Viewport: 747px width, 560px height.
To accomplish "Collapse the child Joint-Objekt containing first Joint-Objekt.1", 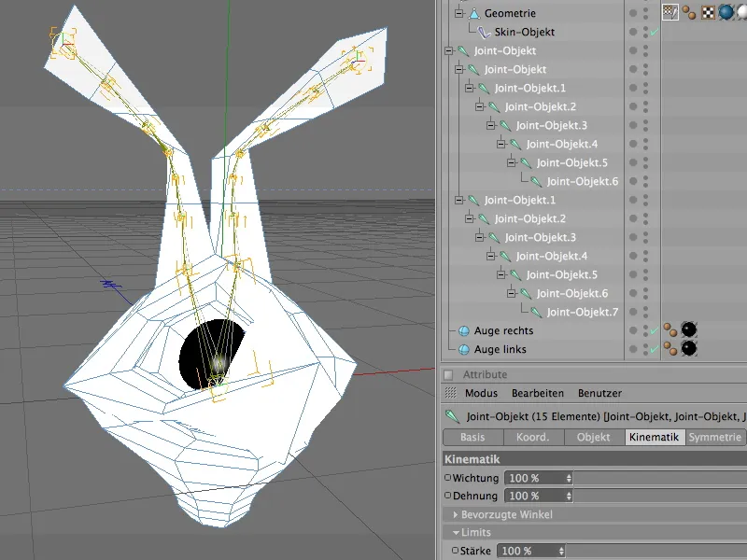I will tap(458, 69).
